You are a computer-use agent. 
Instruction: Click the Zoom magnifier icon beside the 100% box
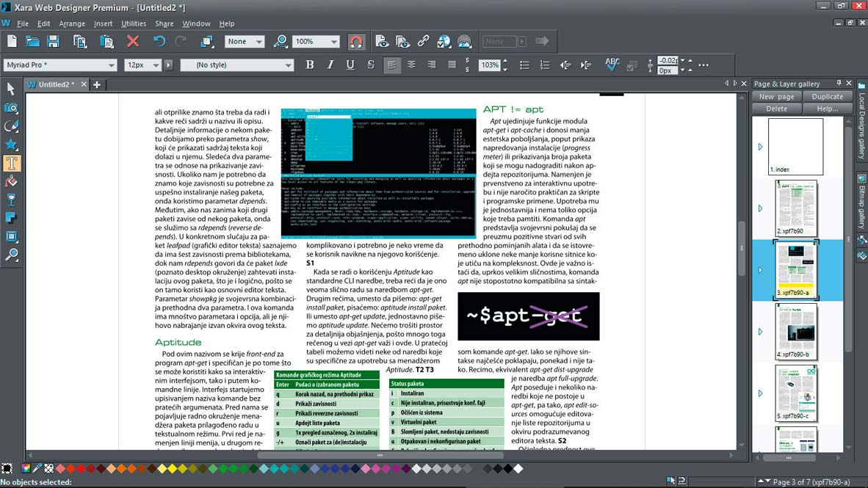(281, 42)
